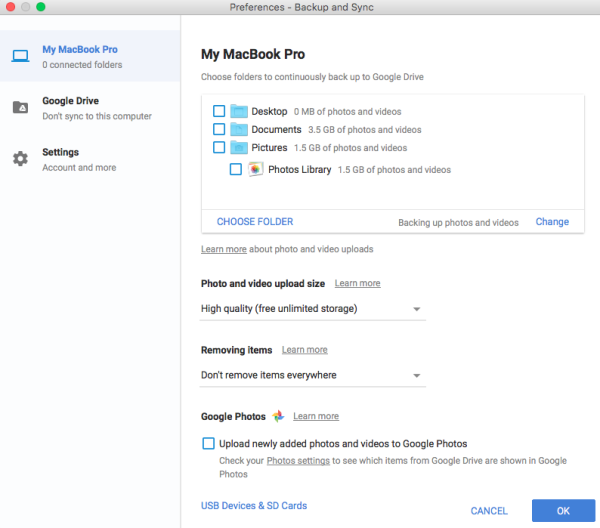
Task: Switch to the Google Drive sidebar tab
Action: 90,108
